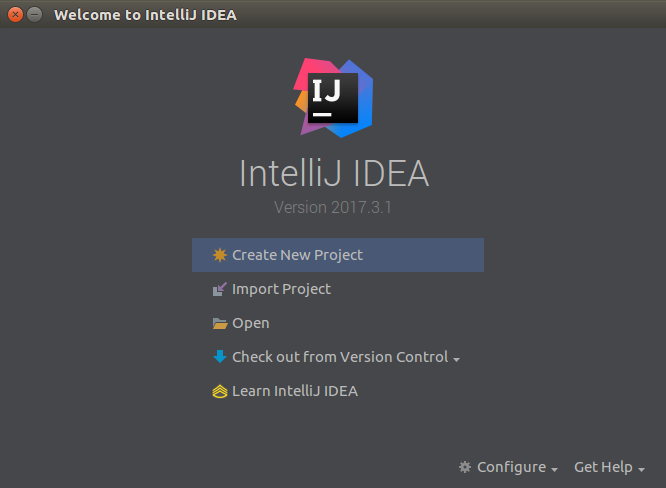Click the orange starburst Create New Project icon
Viewport: 666px width, 488px height.
[x=220, y=255]
